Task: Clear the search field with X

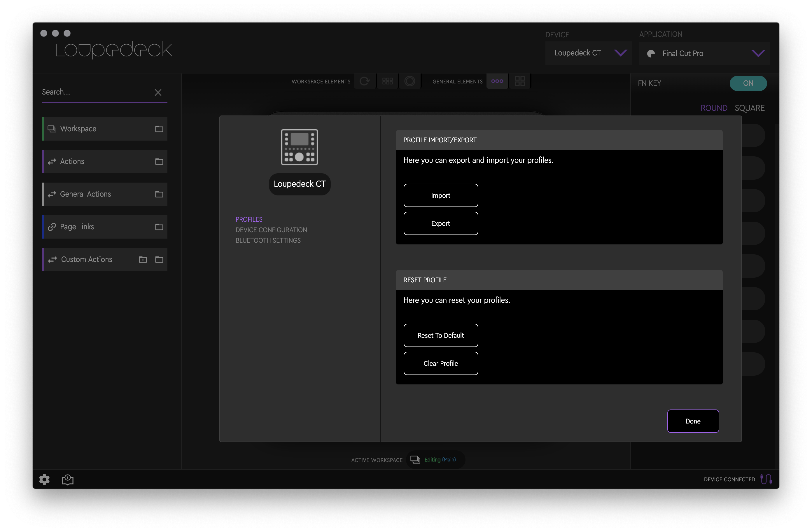Action: click(x=158, y=92)
